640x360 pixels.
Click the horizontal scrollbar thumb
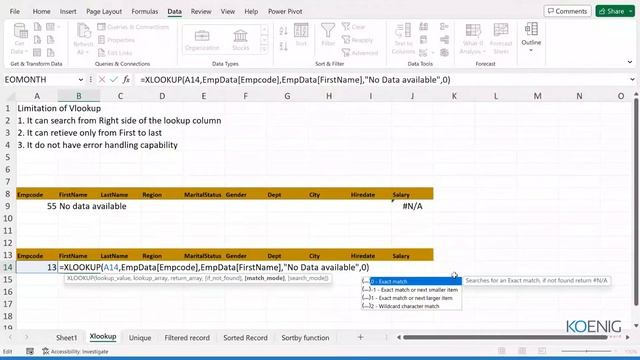(x=505, y=337)
